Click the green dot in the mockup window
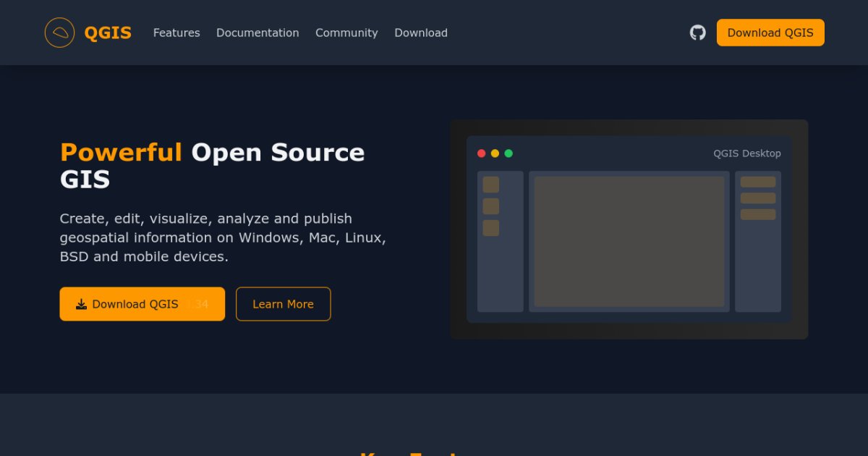Viewport: 868px width, 456px height. tap(509, 153)
